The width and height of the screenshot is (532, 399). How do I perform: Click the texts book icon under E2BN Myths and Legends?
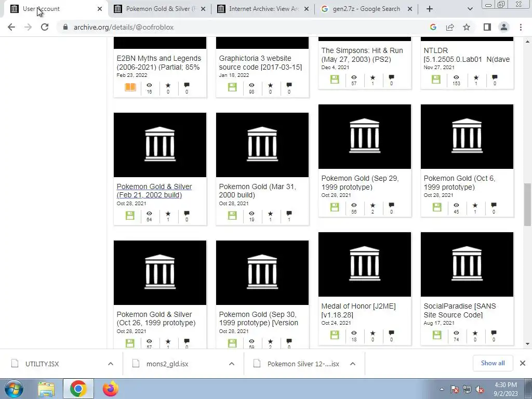click(130, 87)
